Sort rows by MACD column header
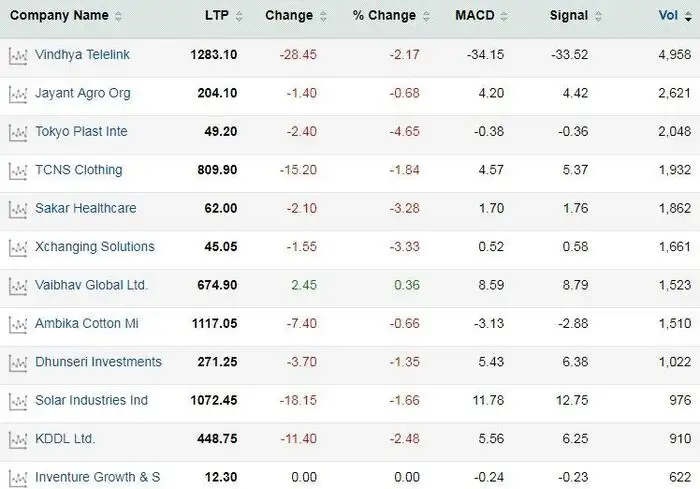 click(x=474, y=16)
